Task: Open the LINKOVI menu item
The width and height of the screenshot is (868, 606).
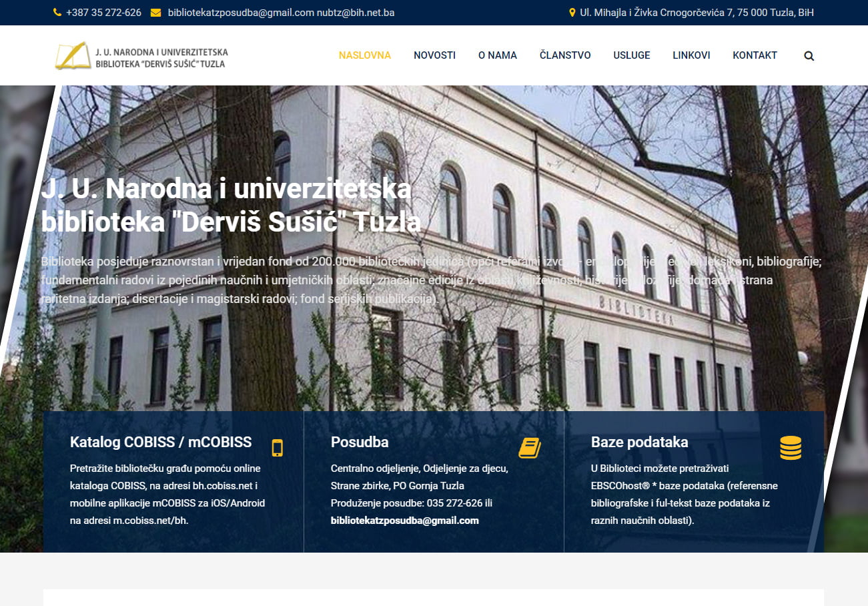Action: 691,55
